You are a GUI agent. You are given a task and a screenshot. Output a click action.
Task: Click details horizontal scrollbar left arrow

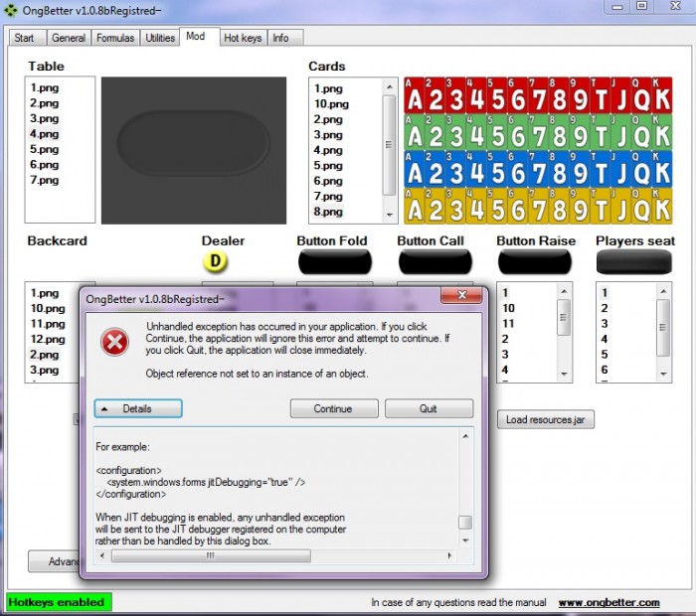point(102,555)
